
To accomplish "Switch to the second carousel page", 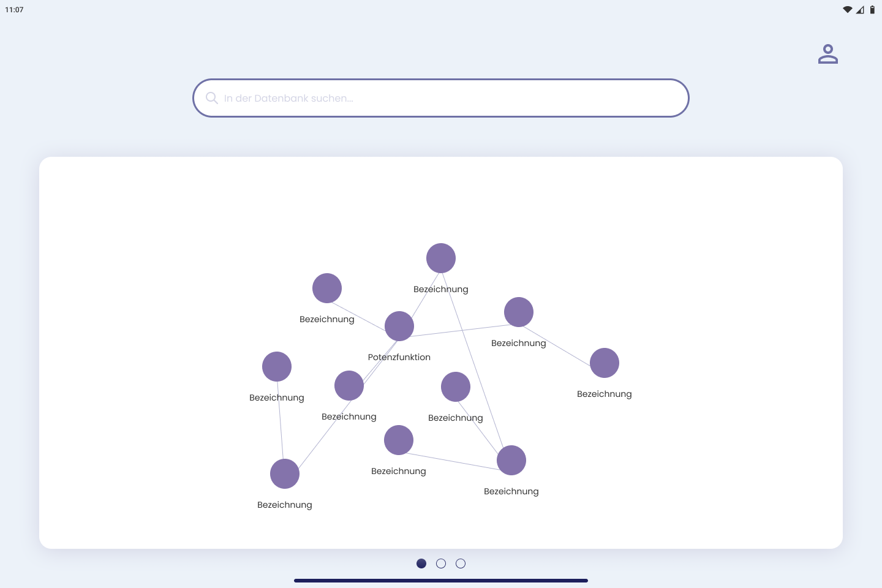I will click(441, 563).
